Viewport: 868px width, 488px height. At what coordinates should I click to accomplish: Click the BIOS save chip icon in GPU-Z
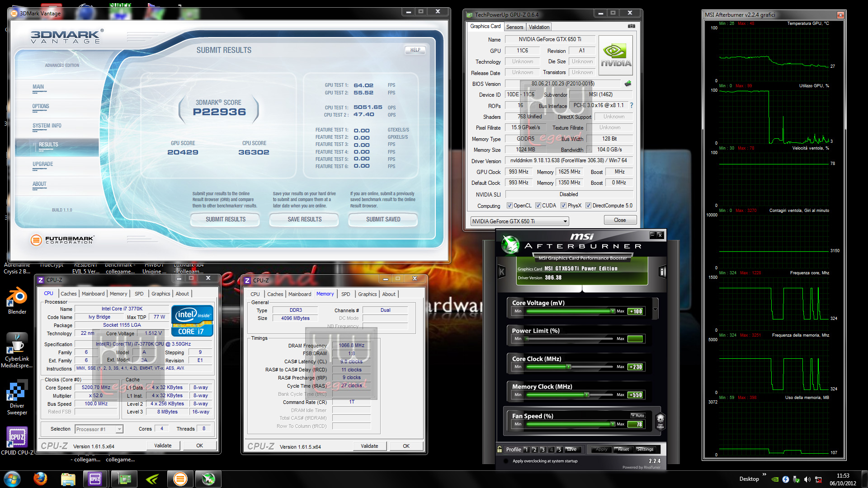628,84
